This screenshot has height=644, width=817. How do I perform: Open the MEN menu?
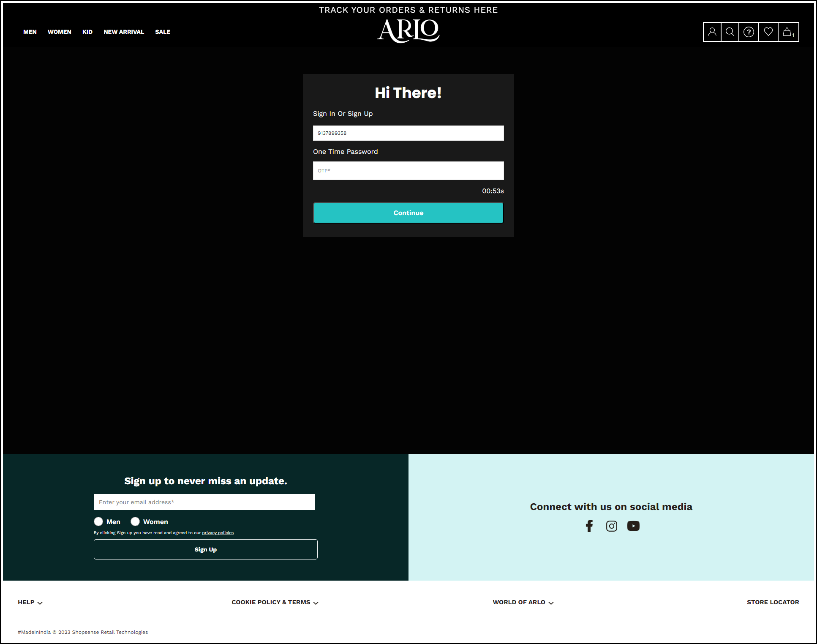[30, 32]
